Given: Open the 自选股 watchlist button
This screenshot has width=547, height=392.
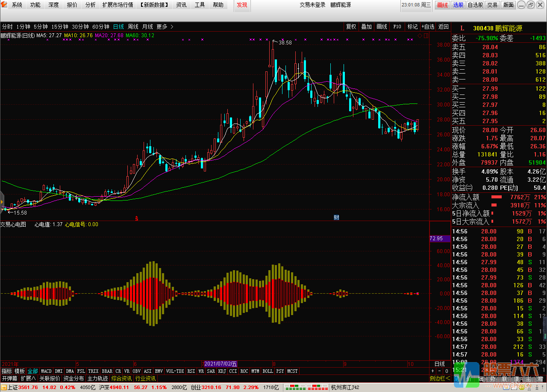Looking at the screenshot, I should coord(475,5).
